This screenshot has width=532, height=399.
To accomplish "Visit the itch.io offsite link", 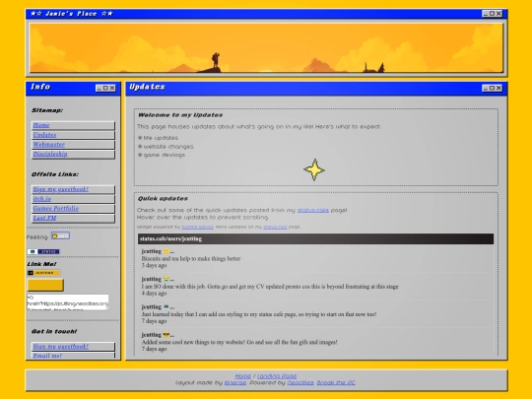I will (x=41, y=199).
